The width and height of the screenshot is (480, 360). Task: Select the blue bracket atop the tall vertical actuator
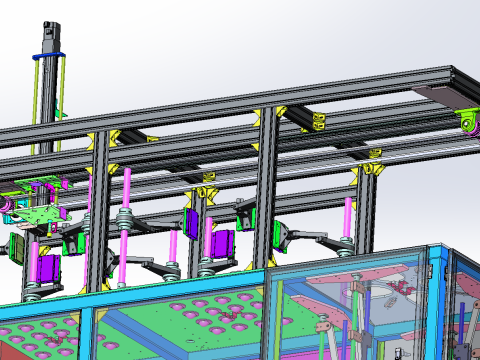[49, 56]
